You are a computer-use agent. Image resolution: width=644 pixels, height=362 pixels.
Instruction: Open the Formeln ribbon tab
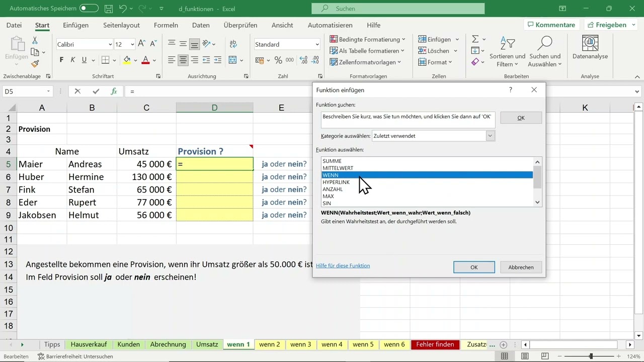pos(166,25)
